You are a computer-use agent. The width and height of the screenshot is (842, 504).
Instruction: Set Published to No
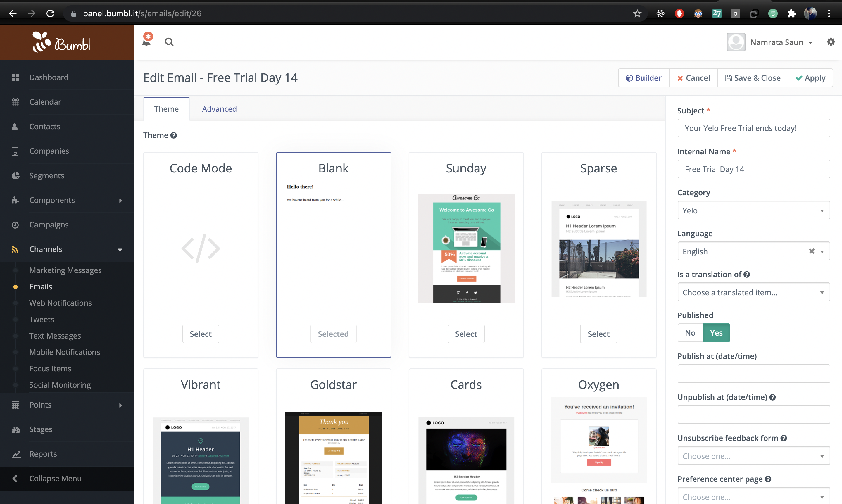[690, 333]
